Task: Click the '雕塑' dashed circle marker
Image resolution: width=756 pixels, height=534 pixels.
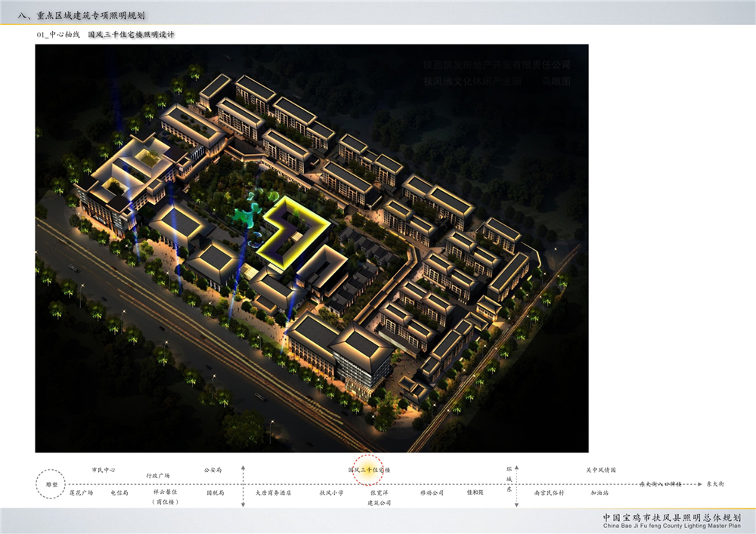Action: click(51, 484)
